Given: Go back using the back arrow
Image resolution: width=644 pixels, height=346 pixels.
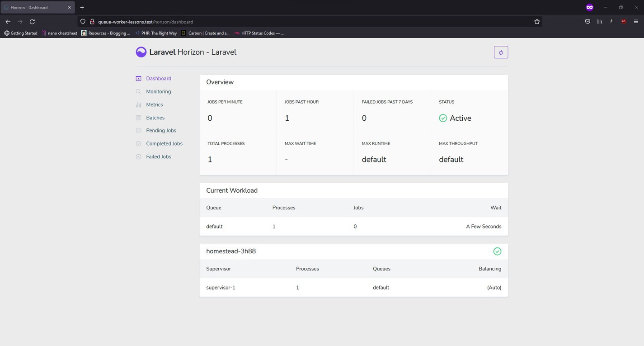Looking at the screenshot, I should click(8, 21).
